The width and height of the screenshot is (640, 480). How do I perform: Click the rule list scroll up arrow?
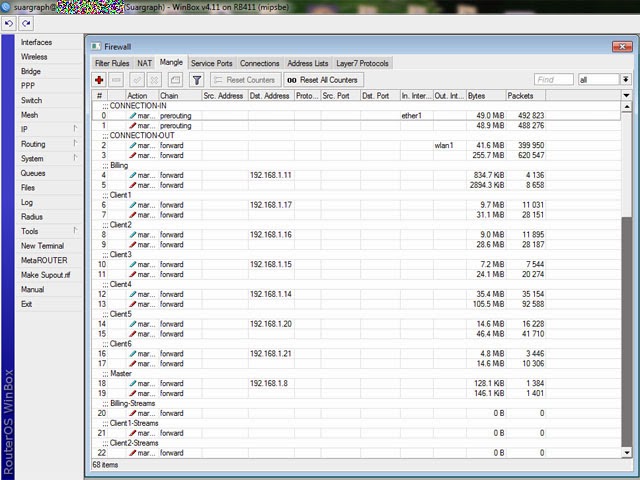[626, 107]
